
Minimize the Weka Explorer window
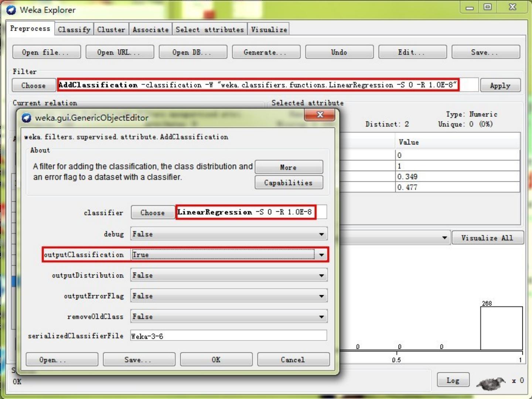(x=470, y=7)
